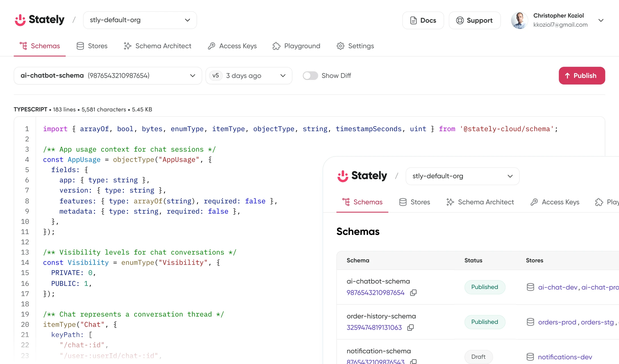The image size is (619, 364).
Task: Open the organization dropdown in the overlay panel
Action: [x=463, y=176]
